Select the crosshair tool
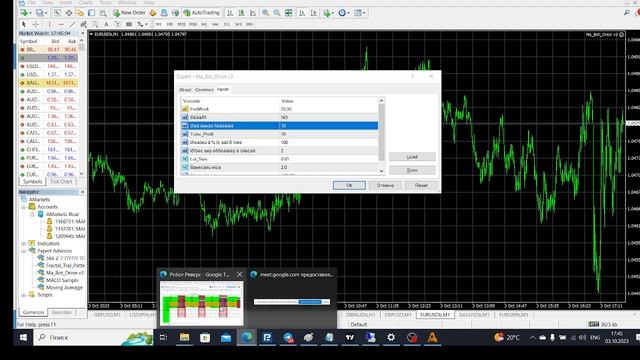 pos(36,24)
